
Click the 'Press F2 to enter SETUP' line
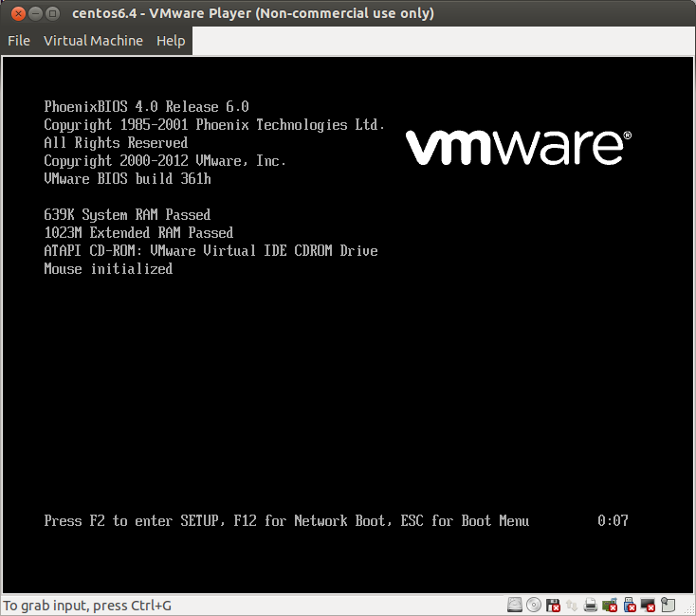286,520
